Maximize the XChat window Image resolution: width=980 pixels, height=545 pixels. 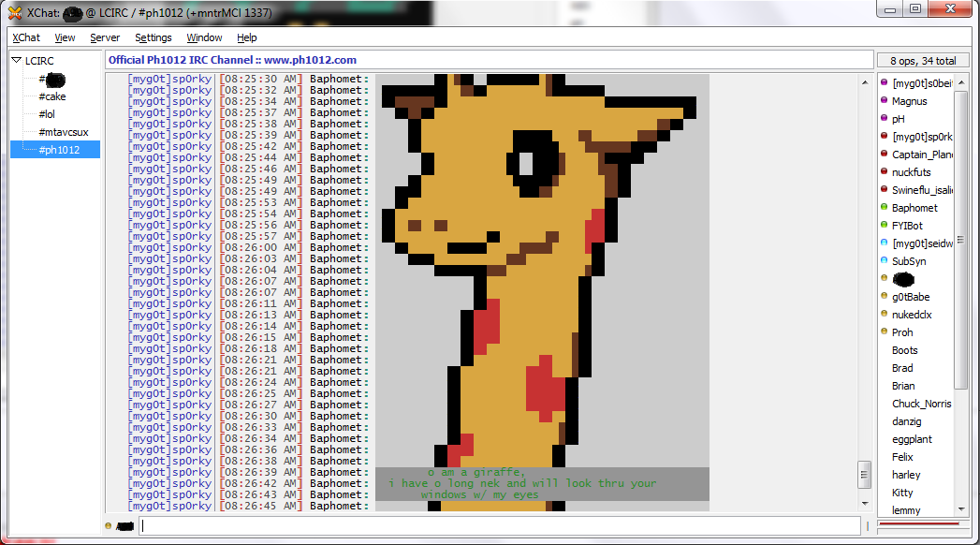(915, 8)
